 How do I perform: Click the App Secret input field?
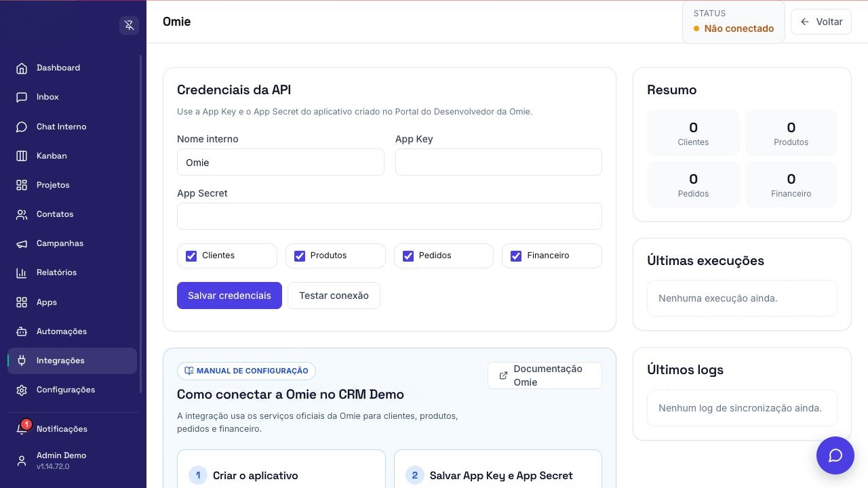(x=389, y=217)
